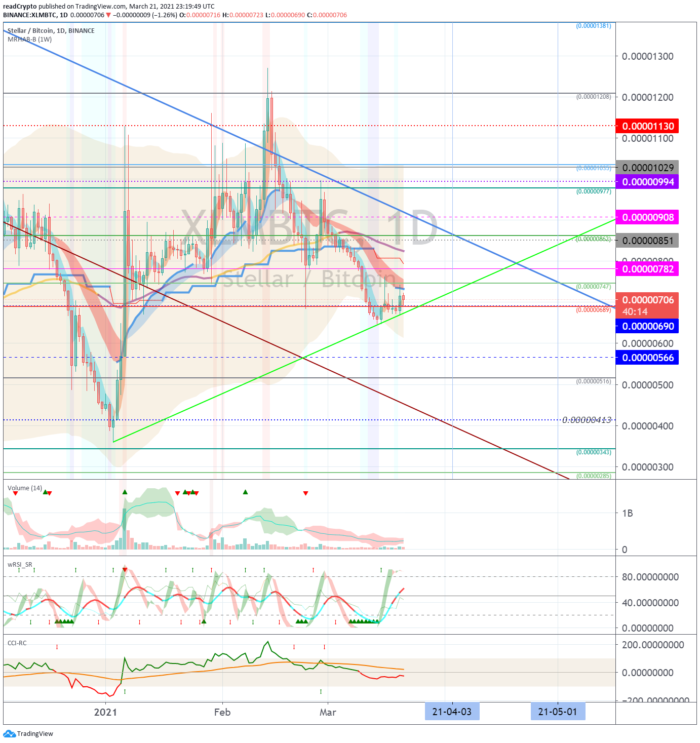The image size is (700, 743).
Task: Click the (0.00000747) level label
Action: [x=594, y=286]
